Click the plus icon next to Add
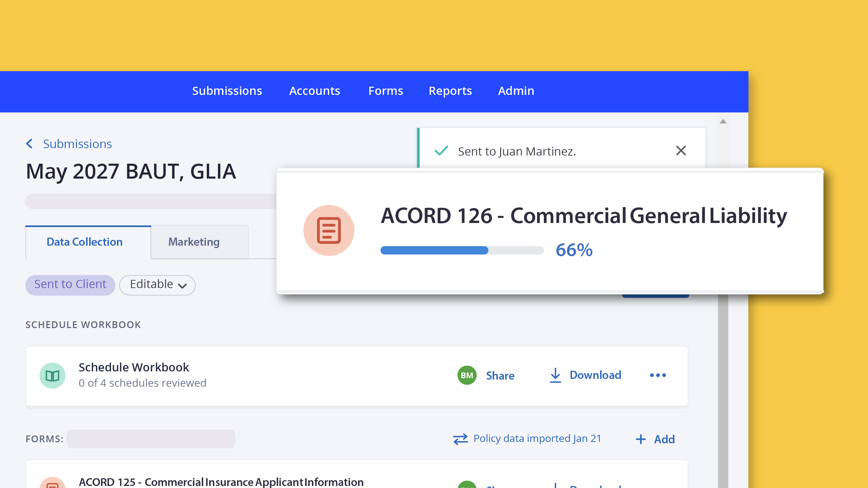 (641, 439)
